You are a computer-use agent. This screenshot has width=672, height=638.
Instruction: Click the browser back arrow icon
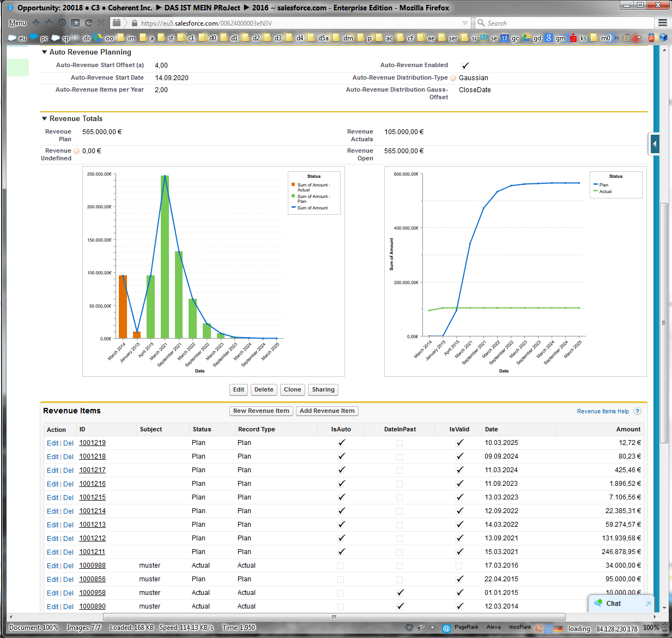pyautogui.click(x=36, y=23)
